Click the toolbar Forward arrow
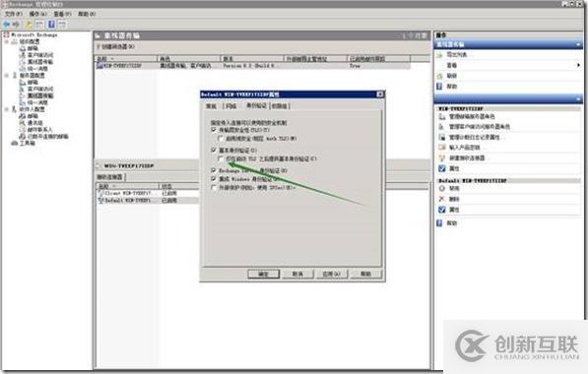This screenshot has width=588, height=374. pyautogui.click(x=16, y=25)
